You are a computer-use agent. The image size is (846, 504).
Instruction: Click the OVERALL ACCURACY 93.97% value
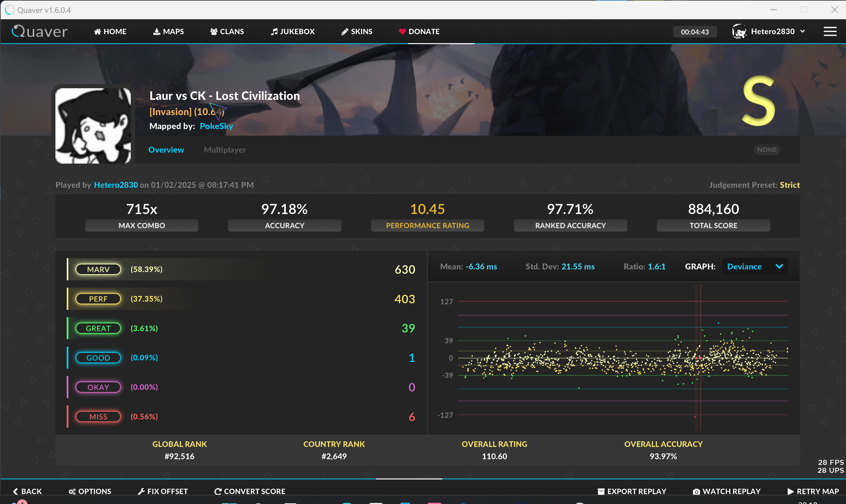(x=663, y=456)
